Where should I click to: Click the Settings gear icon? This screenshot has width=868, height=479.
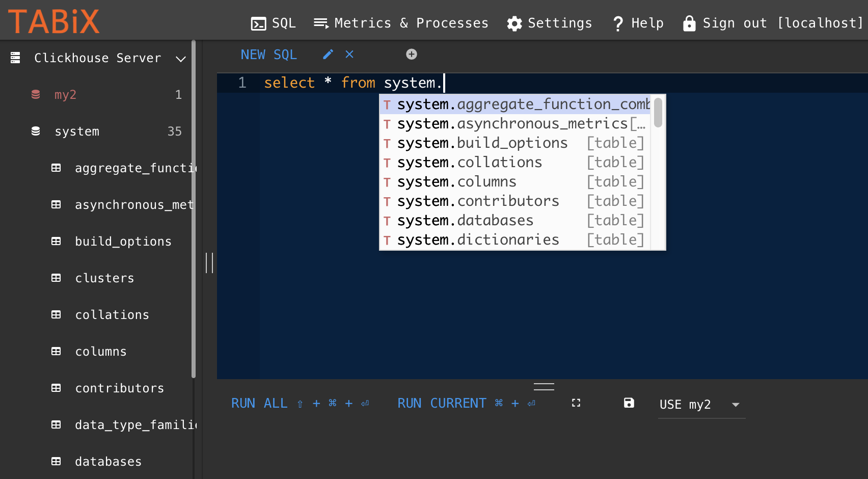click(x=514, y=24)
